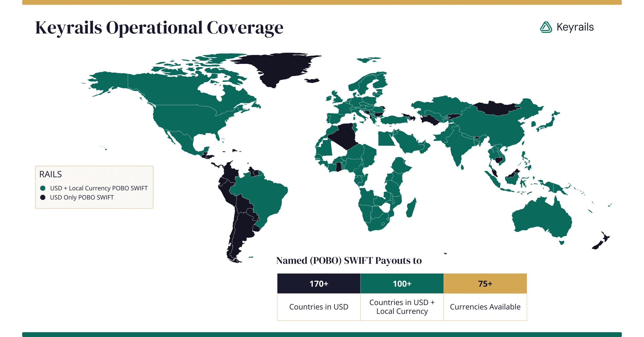
Task: Click the "RAILS" legend heading
Action: point(51,174)
